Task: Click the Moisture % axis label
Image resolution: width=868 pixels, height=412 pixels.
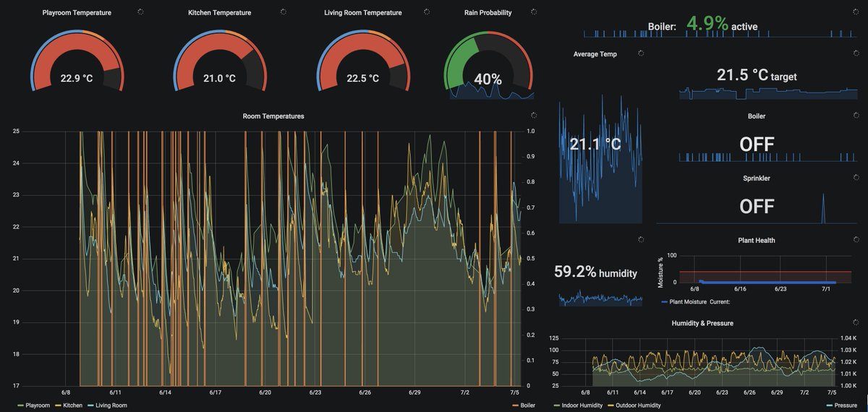Action: [x=660, y=272]
